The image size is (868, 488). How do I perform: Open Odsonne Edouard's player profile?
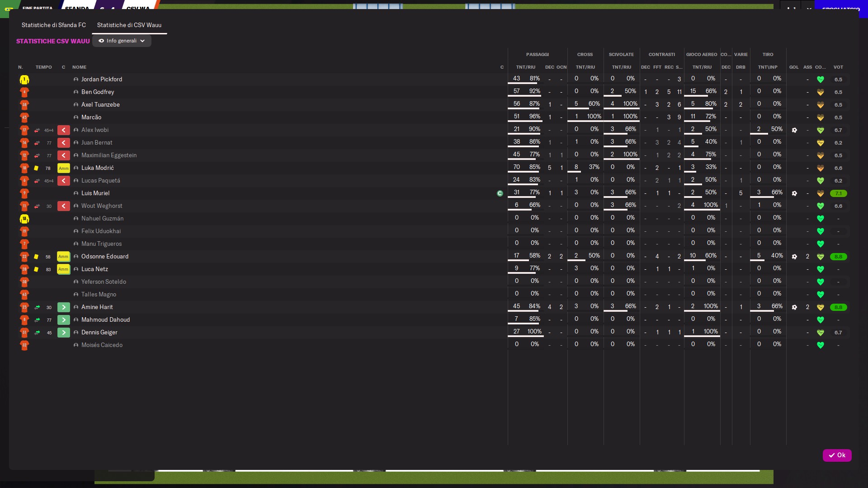105,257
